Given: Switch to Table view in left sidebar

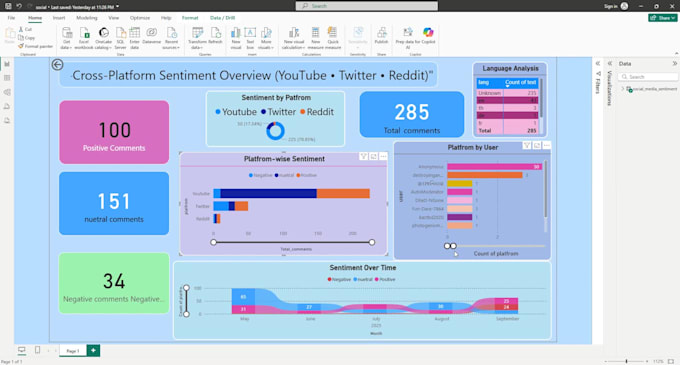Looking at the screenshot, I should point(7,78).
